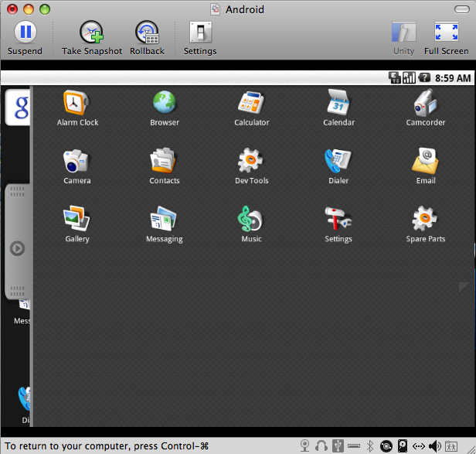The image size is (476, 454).
Task: Click the shared folders status icon
Action: pyautogui.click(x=451, y=446)
